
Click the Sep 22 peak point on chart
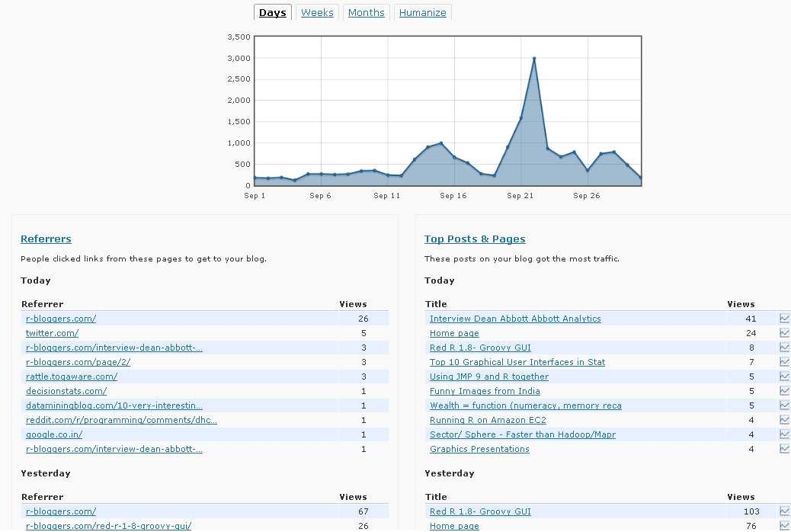tap(534, 59)
